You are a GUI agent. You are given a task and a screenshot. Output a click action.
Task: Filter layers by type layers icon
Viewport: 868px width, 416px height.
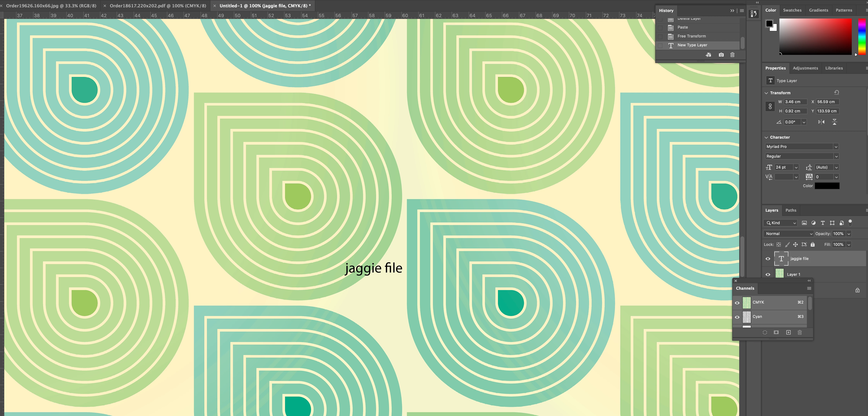[x=823, y=223]
